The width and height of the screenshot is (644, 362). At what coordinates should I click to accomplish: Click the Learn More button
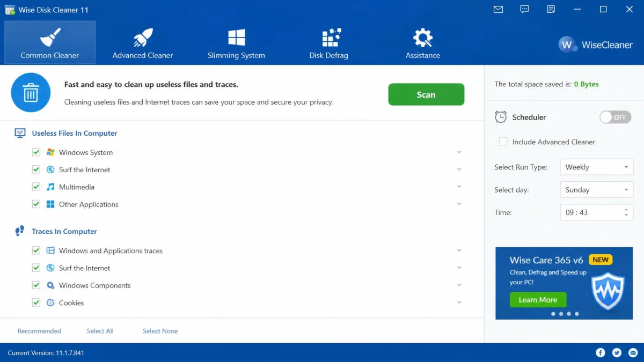click(538, 300)
